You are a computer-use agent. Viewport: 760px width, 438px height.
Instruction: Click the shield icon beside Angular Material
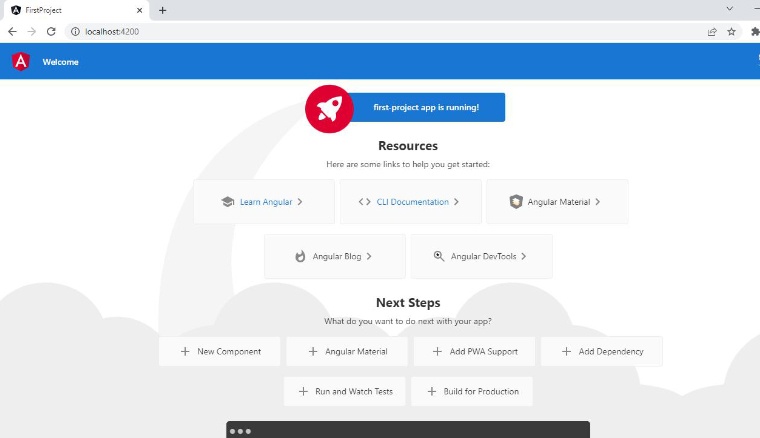coord(516,202)
